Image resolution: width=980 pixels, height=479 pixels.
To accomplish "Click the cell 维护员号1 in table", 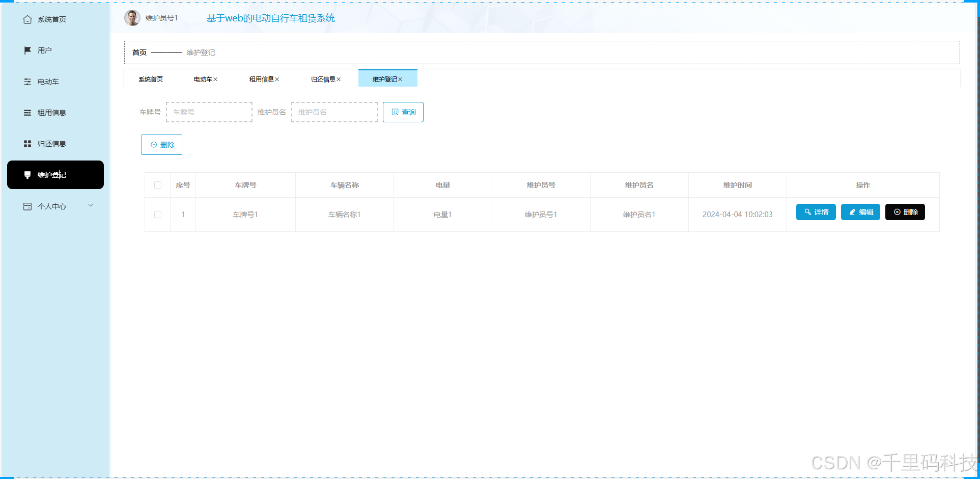I will click(x=541, y=215).
